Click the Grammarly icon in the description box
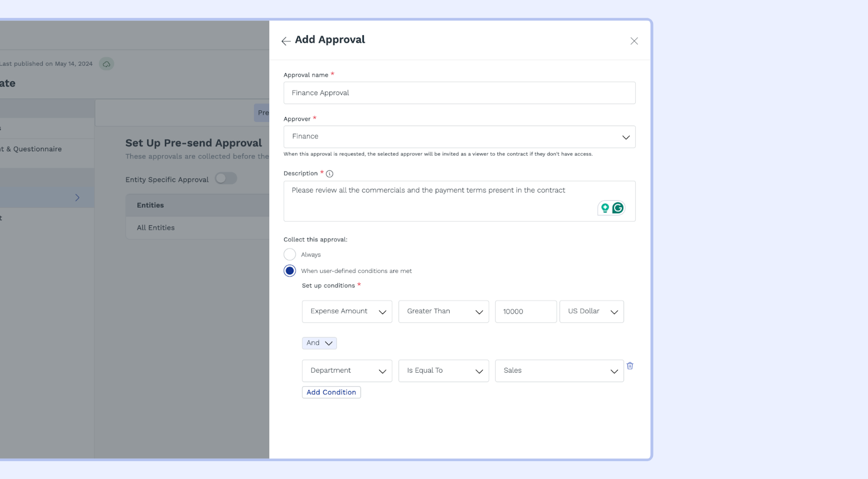Image resolution: width=868 pixels, height=479 pixels. 618,208
